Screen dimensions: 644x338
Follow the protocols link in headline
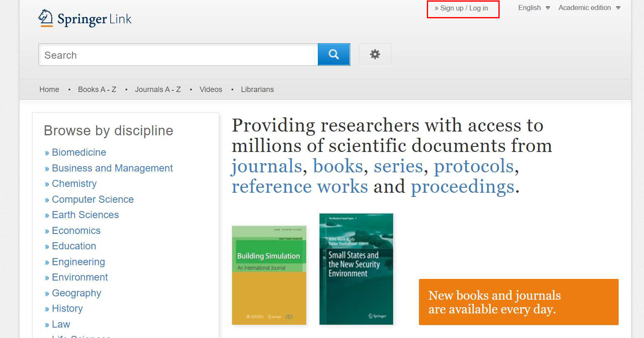[x=474, y=166]
